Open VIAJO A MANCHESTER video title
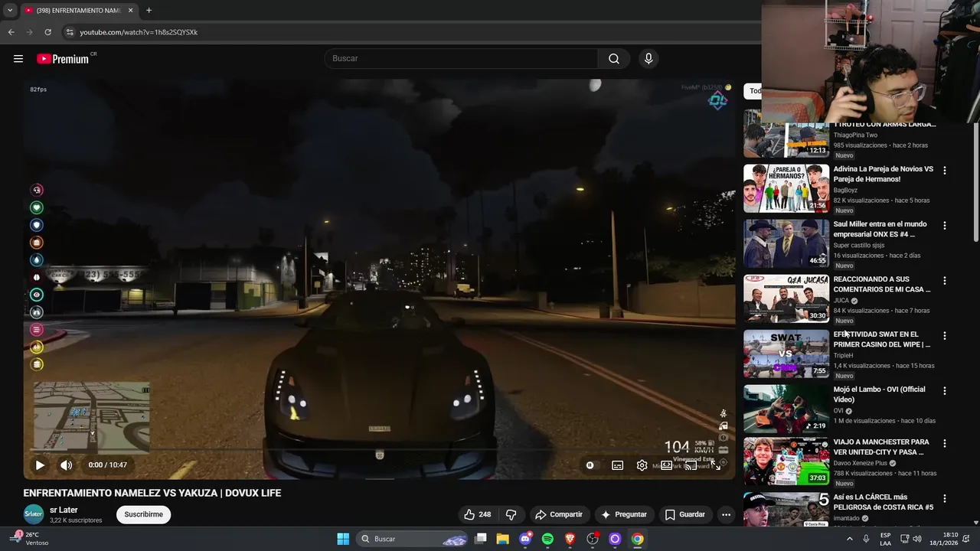The height and width of the screenshot is (551, 980). 881,447
